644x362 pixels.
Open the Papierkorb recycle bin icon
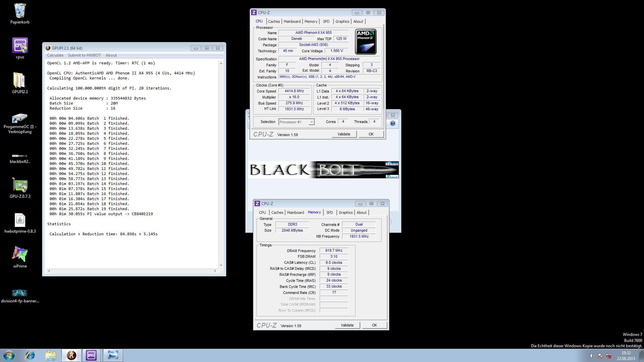pyautogui.click(x=20, y=13)
